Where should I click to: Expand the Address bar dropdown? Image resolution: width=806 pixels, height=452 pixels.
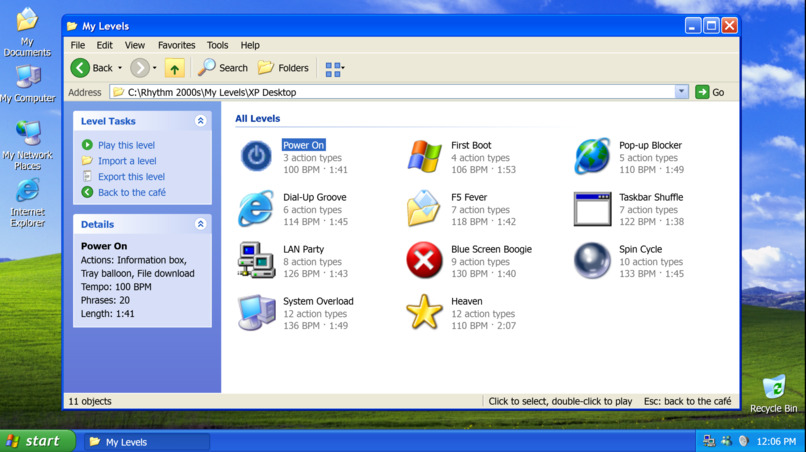click(681, 92)
